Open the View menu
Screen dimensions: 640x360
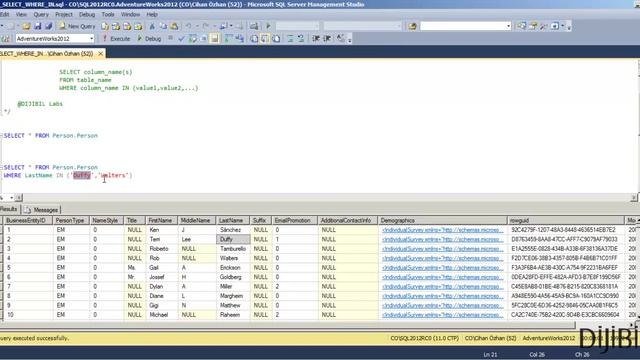pyautogui.click(x=21, y=14)
